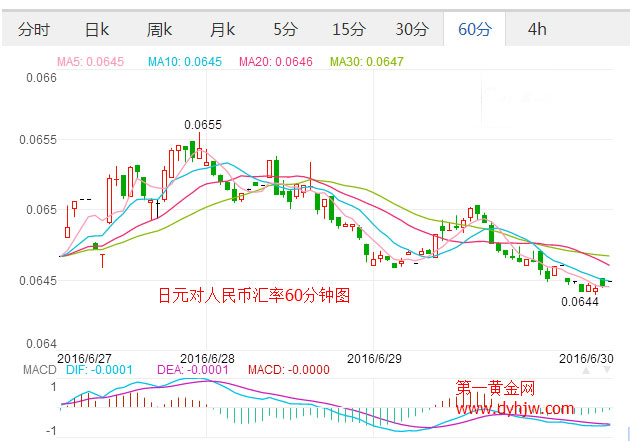This screenshot has width=630, height=441.
Task: Select the 4h timeframe tab
Action: click(538, 29)
